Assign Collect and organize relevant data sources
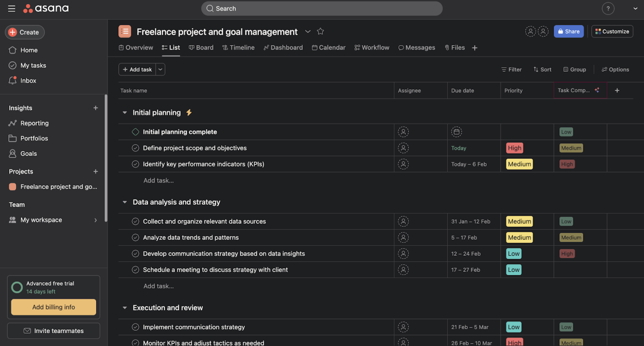Viewport: 644px width, 346px height. (x=403, y=221)
